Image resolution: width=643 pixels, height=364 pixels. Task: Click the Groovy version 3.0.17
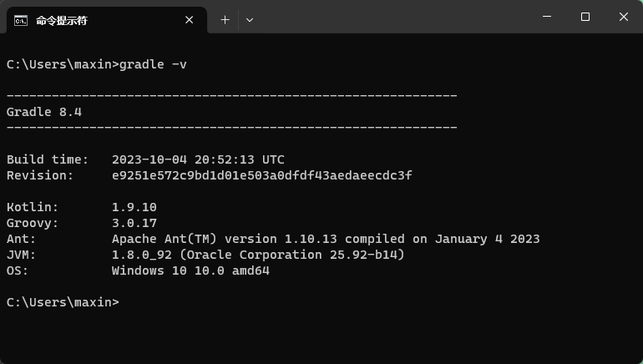(x=134, y=223)
